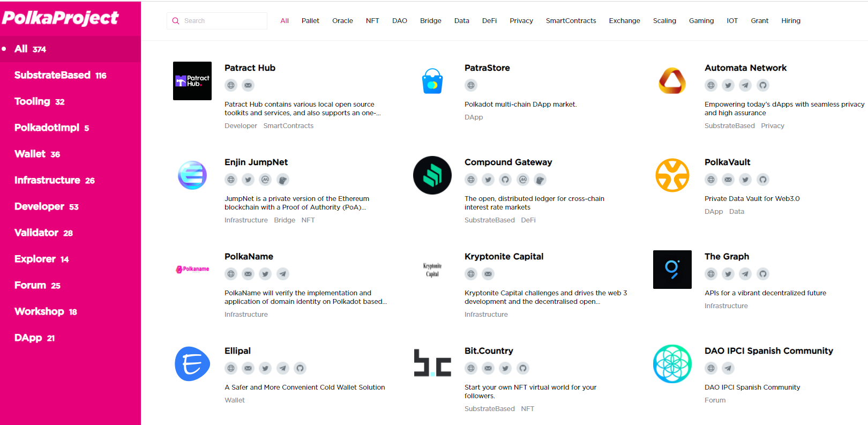The height and width of the screenshot is (425, 868).
Task: Open The Graph's Telegram icon
Action: pos(745,274)
